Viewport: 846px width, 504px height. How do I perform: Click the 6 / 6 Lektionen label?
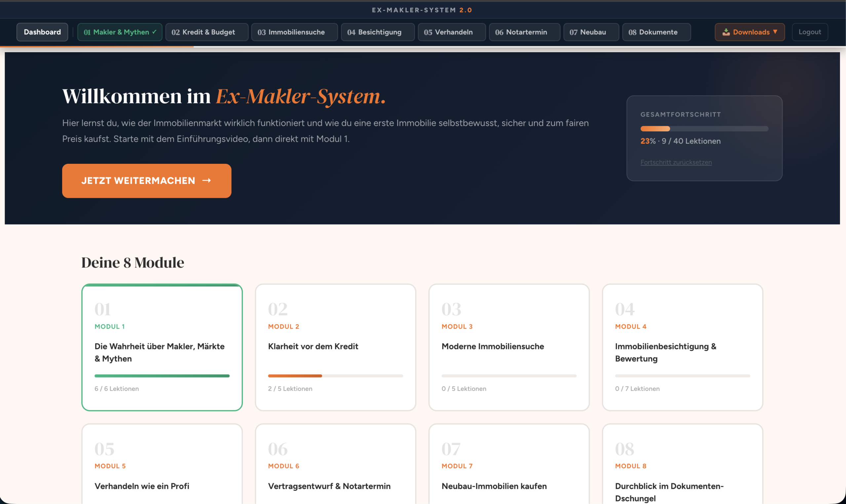point(117,388)
